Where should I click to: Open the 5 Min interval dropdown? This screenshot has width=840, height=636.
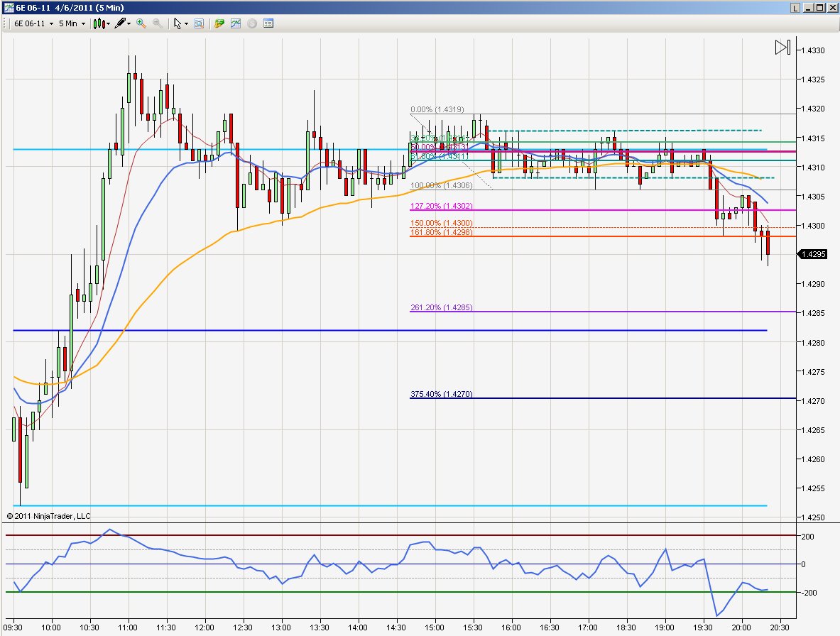click(x=72, y=23)
